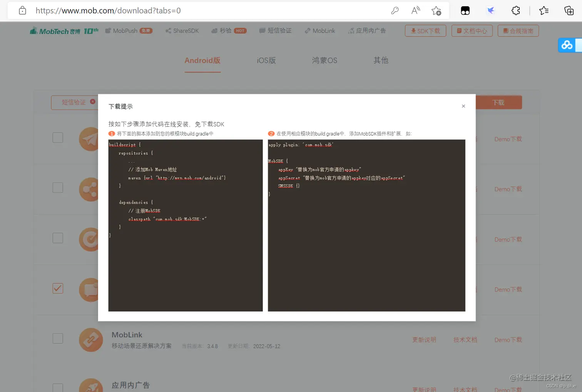
Task: Click Demo下载 in the share-symbol icon row
Action: [x=508, y=189]
